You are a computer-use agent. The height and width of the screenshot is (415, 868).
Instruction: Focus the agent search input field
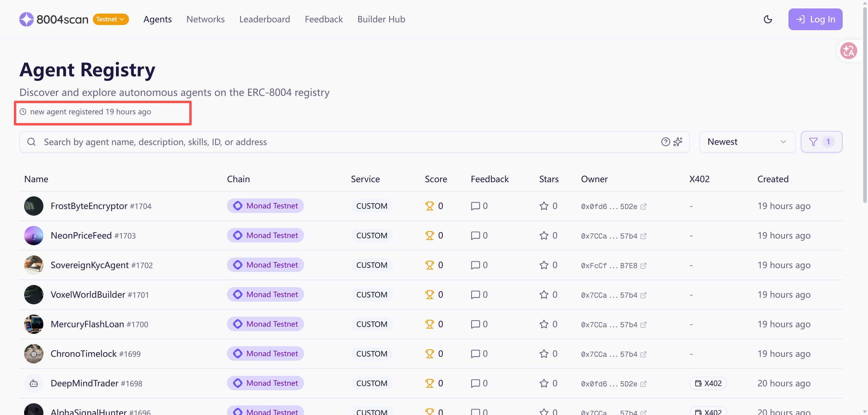337,142
